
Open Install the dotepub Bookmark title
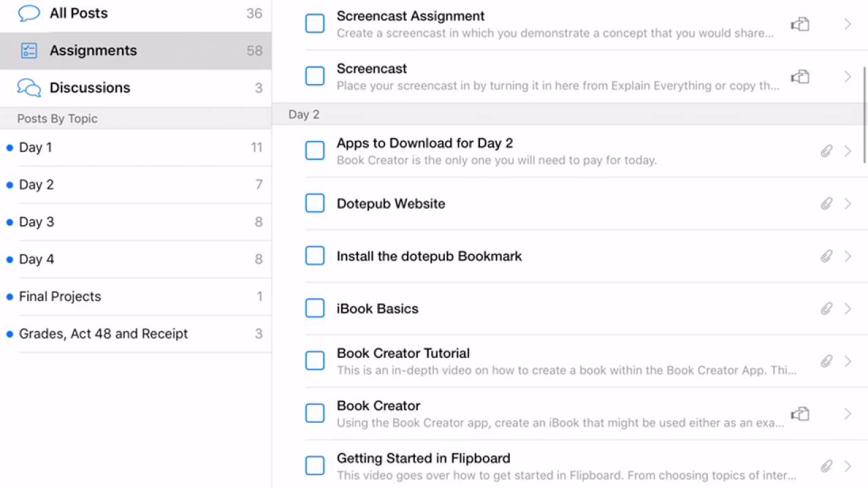(x=429, y=256)
